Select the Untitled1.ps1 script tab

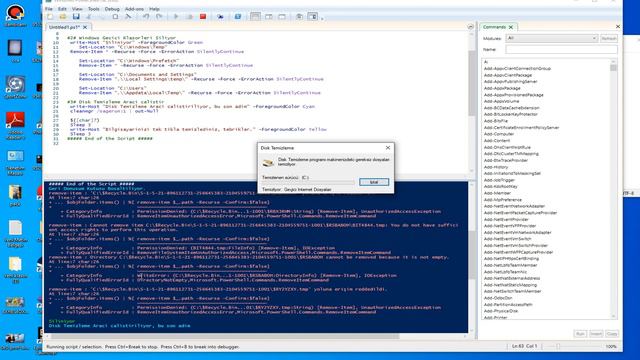pyautogui.click(x=64, y=27)
